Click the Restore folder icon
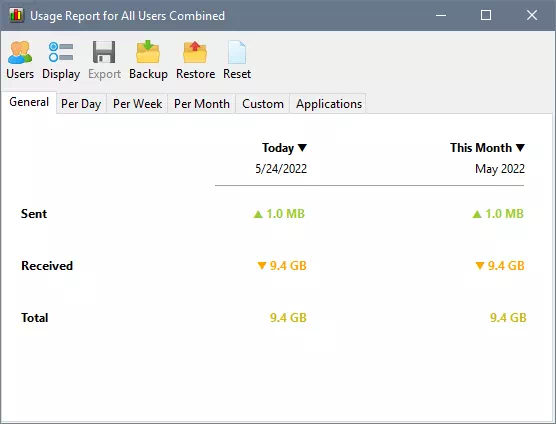 tap(195, 52)
